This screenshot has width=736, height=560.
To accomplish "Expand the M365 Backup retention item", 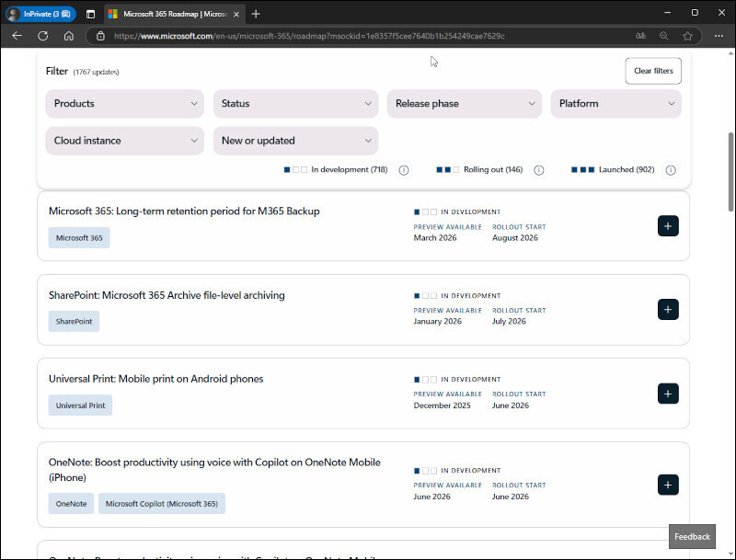I will coord(668,226).
